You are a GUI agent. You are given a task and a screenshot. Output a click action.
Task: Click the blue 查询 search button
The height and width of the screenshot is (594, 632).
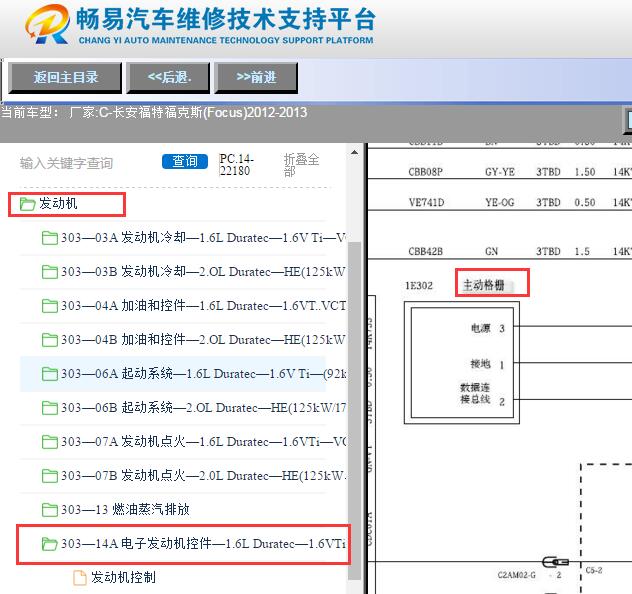185,162
